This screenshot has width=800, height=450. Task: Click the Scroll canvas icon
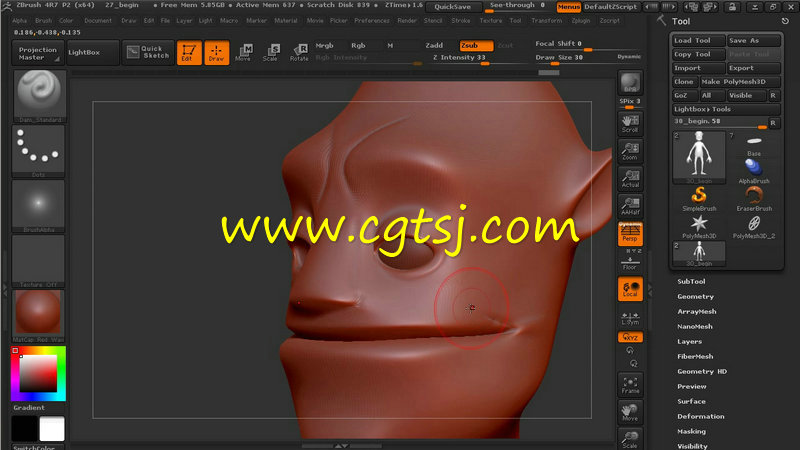630,123
